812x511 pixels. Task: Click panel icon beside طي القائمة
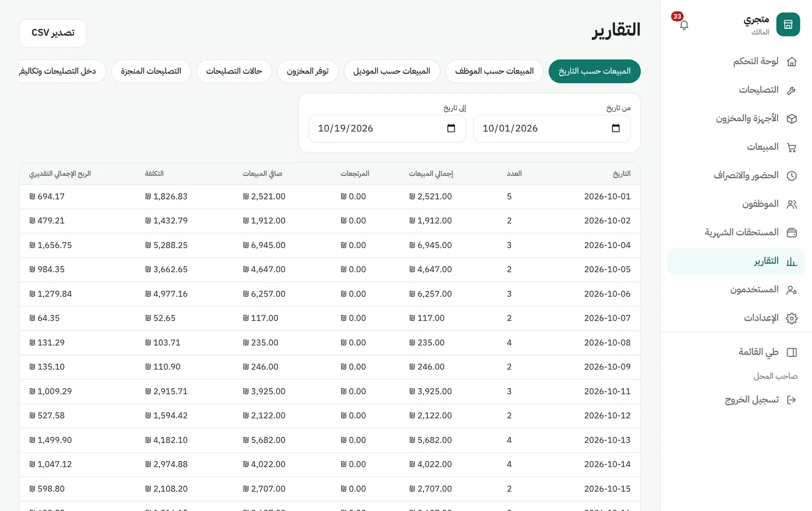pos(791,352)
